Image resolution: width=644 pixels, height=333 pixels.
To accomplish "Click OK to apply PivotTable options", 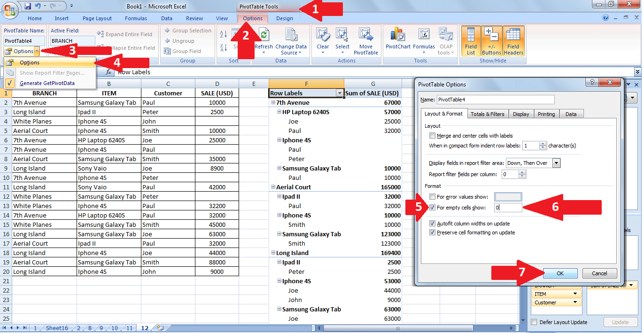I will (560, 273).
